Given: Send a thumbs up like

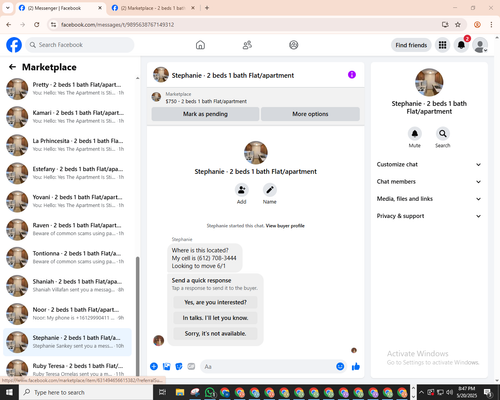Looking at the screenshot, I should coord(356,367).
